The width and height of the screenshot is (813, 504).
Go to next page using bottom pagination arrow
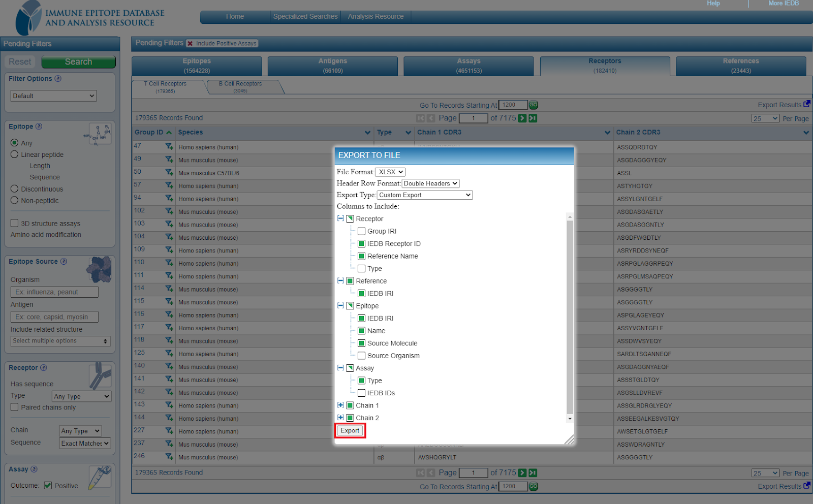click(x=522, y=473)
